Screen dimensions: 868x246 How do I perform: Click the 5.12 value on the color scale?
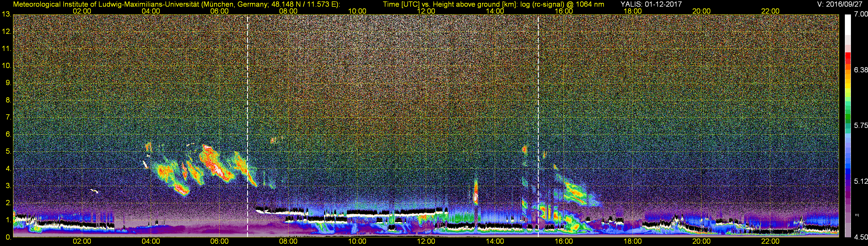point(861,181)
